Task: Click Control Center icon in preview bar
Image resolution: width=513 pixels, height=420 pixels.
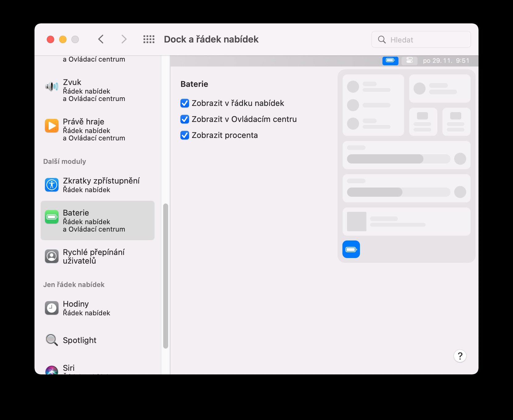Action: (x=410, y=61)
